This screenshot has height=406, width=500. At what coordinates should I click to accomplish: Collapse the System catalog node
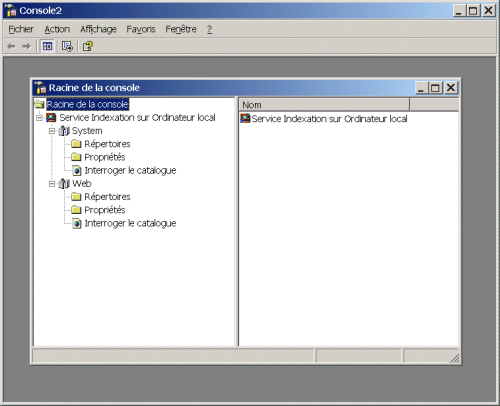click(52, 131)
